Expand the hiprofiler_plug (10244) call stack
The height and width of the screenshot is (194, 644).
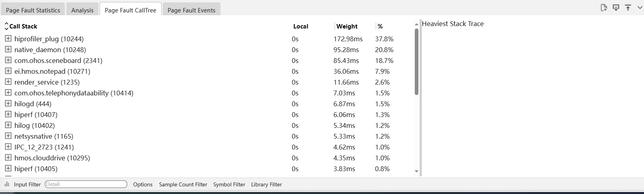pos(8,39)
